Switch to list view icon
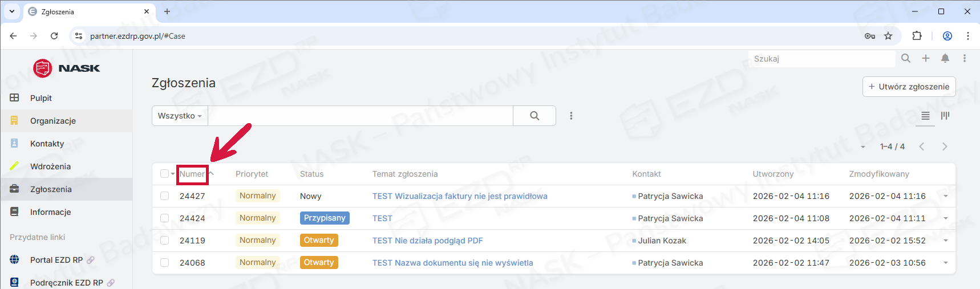Viewport: 980px width, 289px height. tap(925, 116)
